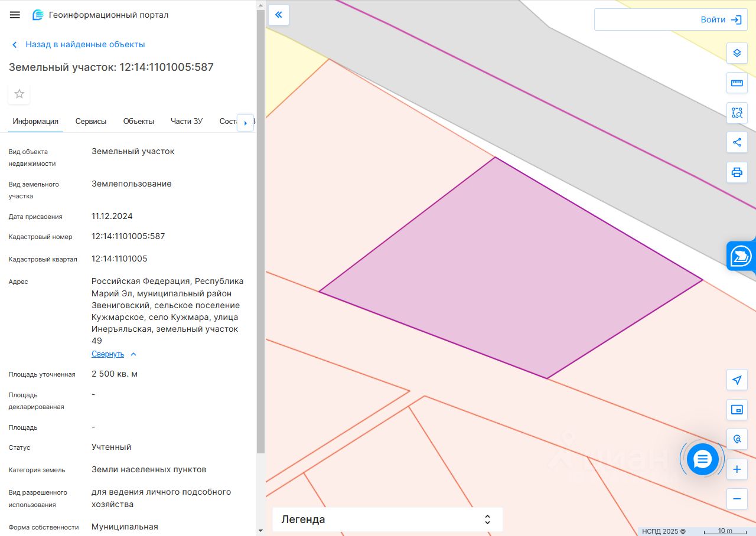Viewport: 756px width, 536px height.
Task: Print the map
Action: tap(737, 172)
